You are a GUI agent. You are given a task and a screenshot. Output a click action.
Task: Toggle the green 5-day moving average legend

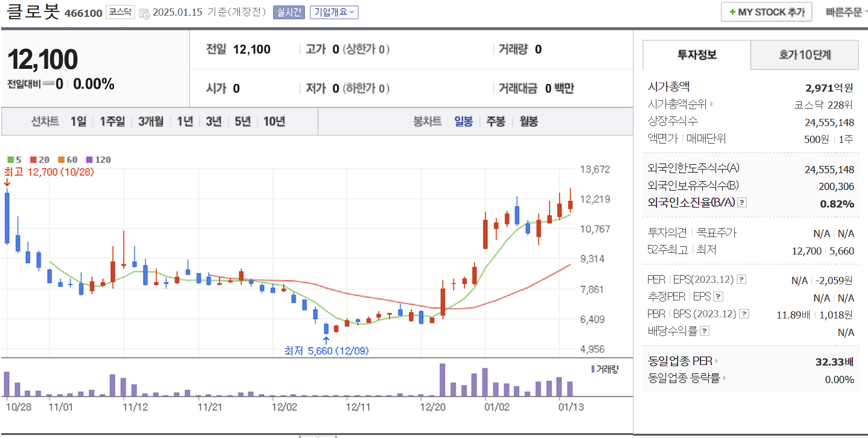coord(10,159)
